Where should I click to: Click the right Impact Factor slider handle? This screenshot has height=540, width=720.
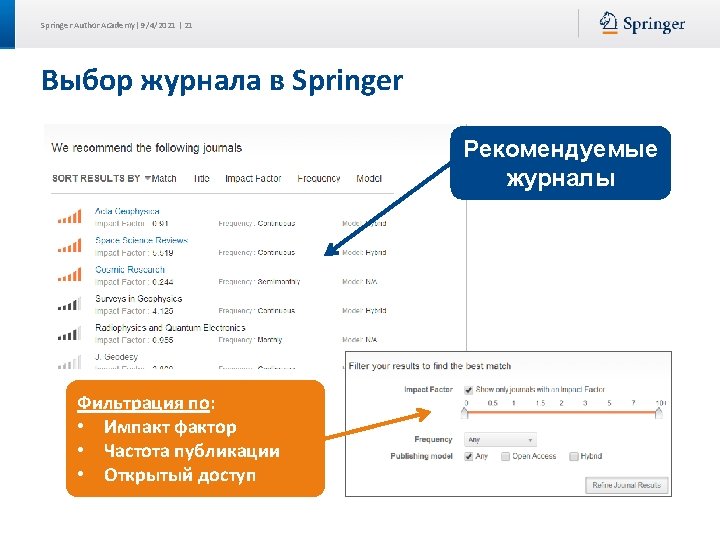point(658,413)
